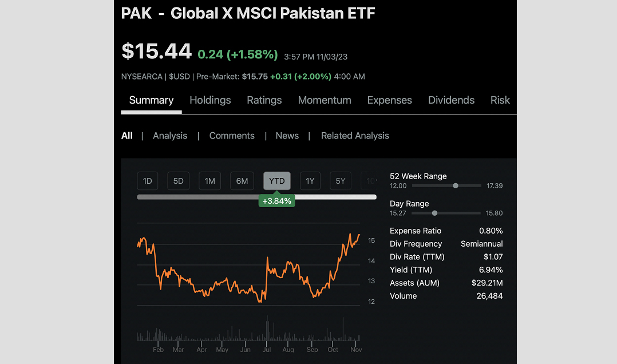
Task: Set chart range to 1D
Action: pos(147,181)
